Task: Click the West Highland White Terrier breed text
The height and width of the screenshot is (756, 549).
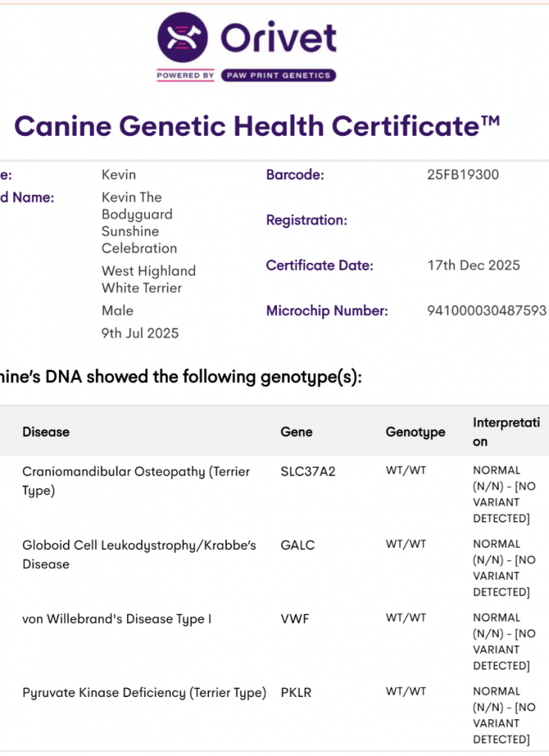Action: pyautogui.click(x=149, y=279)
